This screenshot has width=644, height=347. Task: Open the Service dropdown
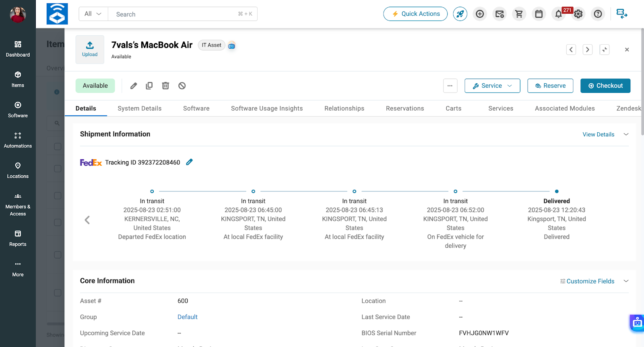[x=492, y=86]
